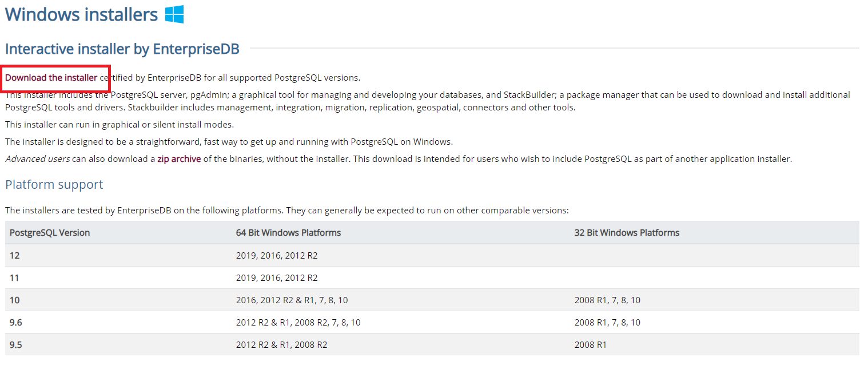The width and height of the screenshot is (868, 369).
Task: Follow the "zip archive" link
Action: click(x=179, y=159)
